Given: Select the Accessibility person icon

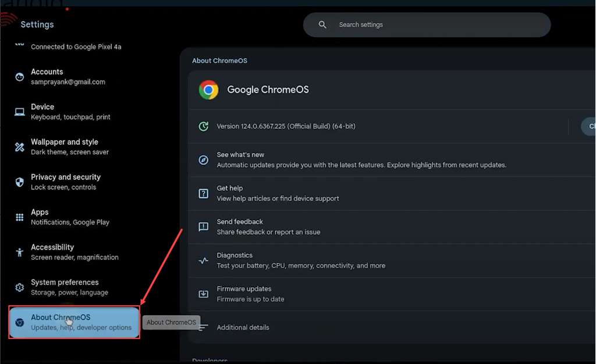Looking at the screenshot, I should [x=19, y=252].
